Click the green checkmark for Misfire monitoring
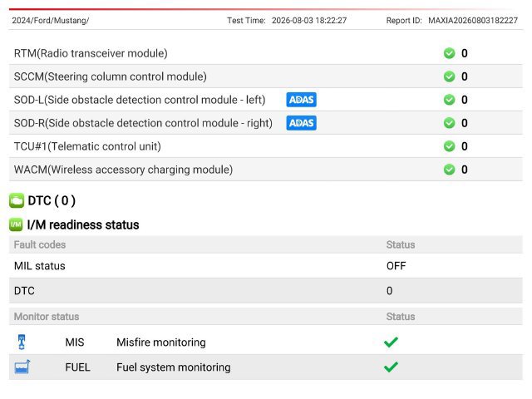Viewport: 532px width, 399px height. (391, 342)
